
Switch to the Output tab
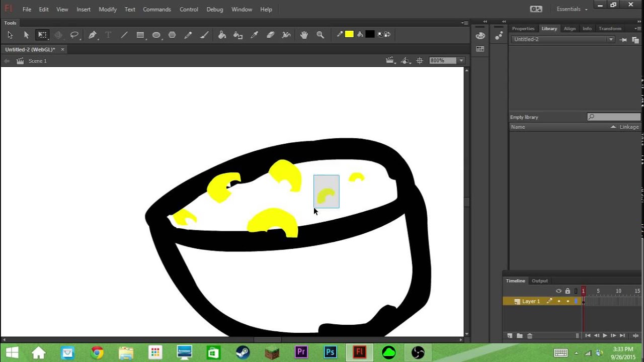(539, 281)
